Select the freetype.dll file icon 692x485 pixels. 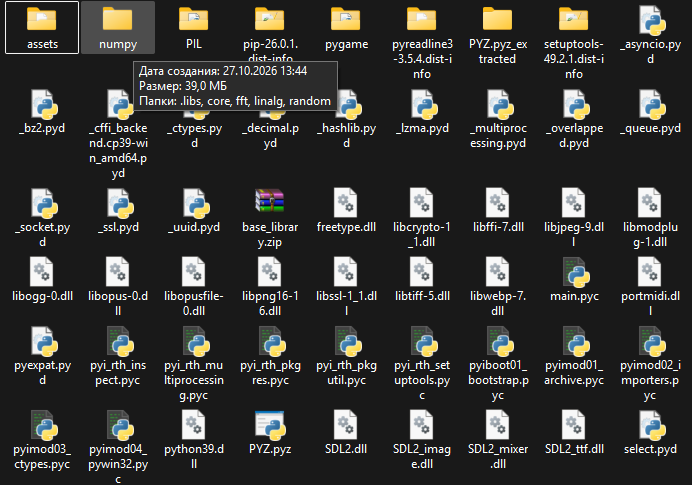346,203
